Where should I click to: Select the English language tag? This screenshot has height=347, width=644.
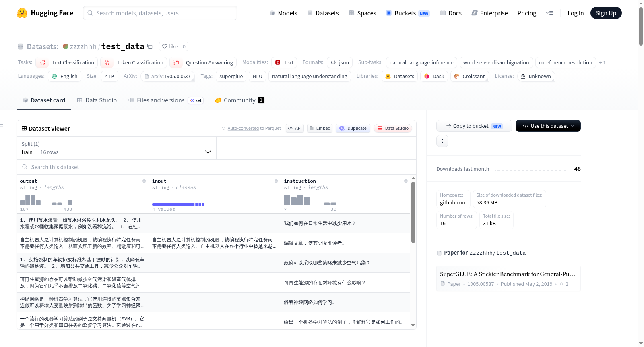pyautogui.click(x=65, y=76)
